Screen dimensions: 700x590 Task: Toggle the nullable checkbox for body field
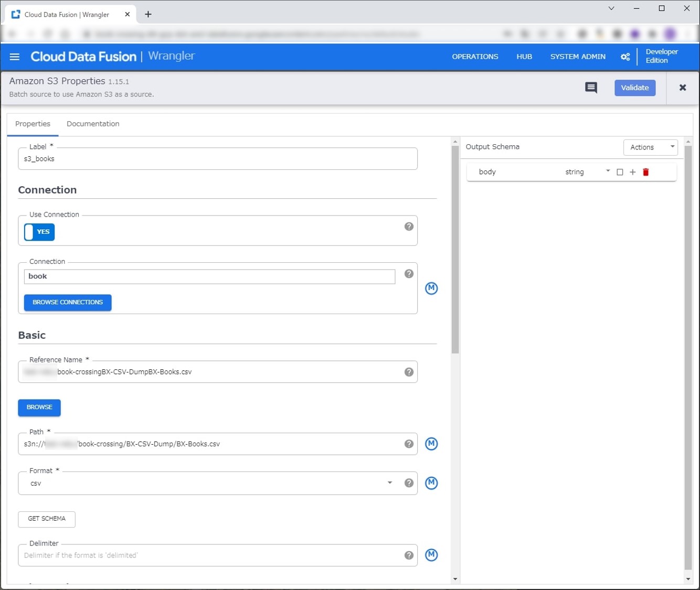click(x=620, y=172)
